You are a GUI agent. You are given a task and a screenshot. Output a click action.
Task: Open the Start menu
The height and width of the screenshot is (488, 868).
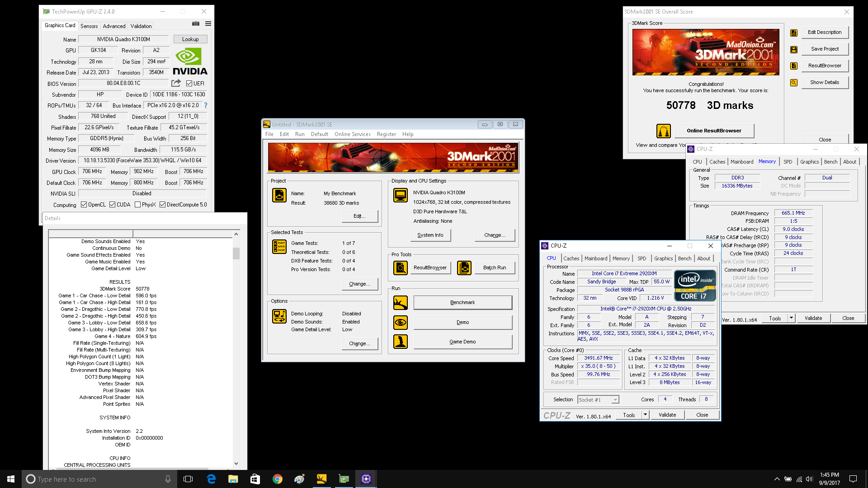click(x=11, y=479)
